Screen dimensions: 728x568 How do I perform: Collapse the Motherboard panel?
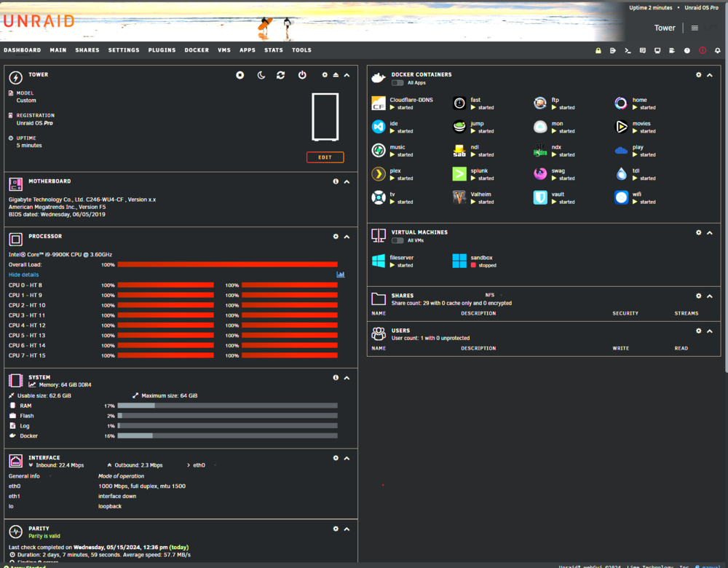point(347,182)
